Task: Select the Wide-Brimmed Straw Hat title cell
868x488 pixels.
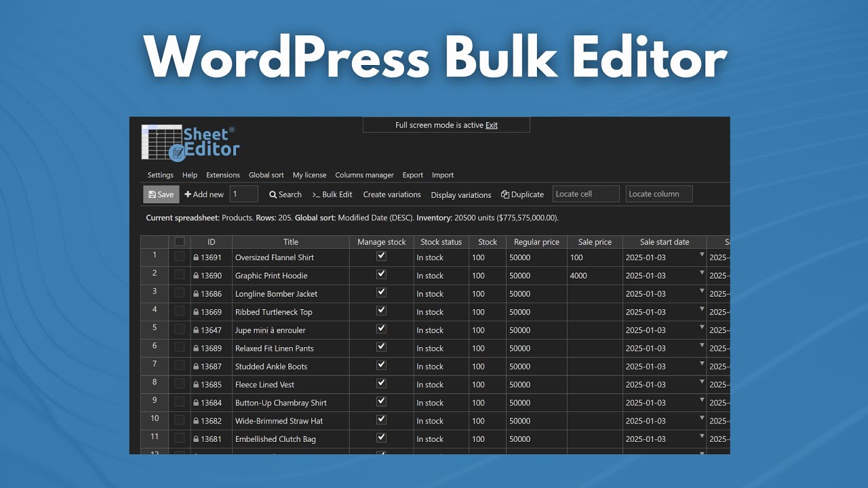Action: pos(291,421)
